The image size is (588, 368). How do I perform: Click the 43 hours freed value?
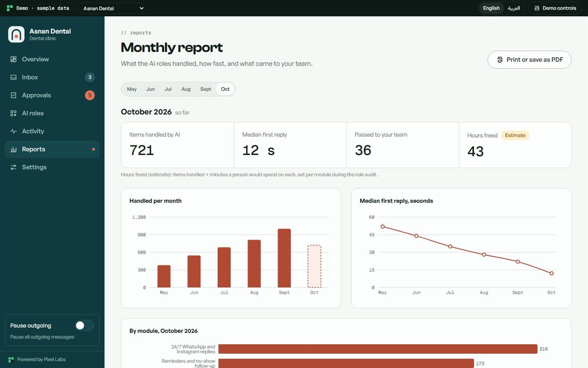point(475,151)
